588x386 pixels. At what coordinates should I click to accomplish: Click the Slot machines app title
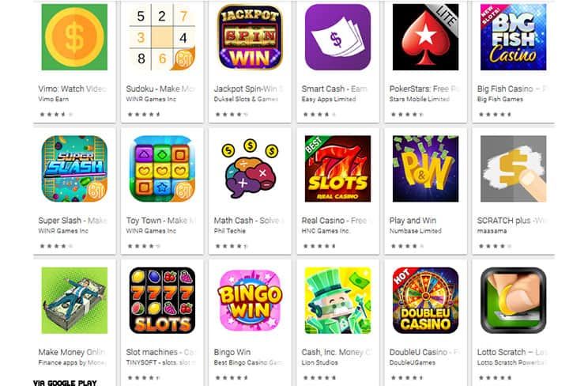point(160,352)
